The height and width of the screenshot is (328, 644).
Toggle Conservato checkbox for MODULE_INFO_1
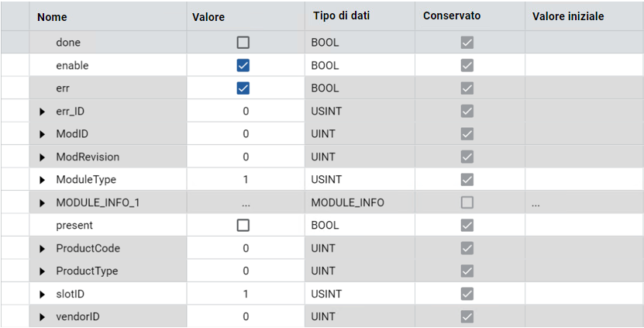pos(467,202)
